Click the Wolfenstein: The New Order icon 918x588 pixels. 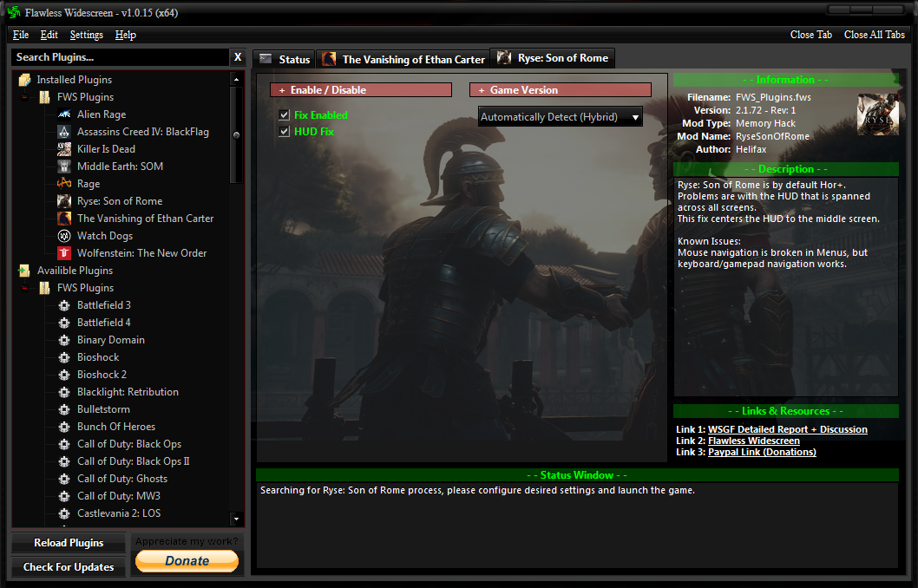point(64,253)
